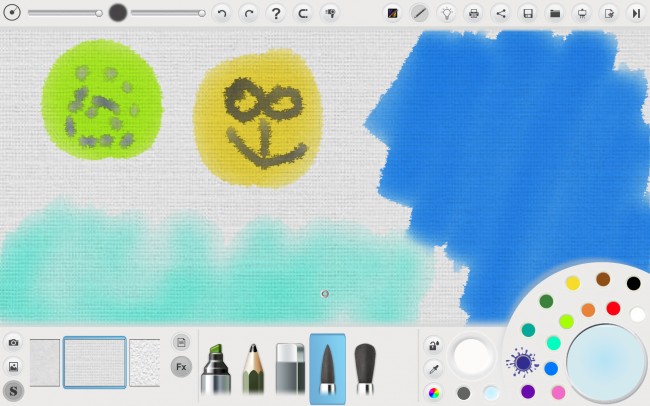Select the orange paint color

coord(588,310)
